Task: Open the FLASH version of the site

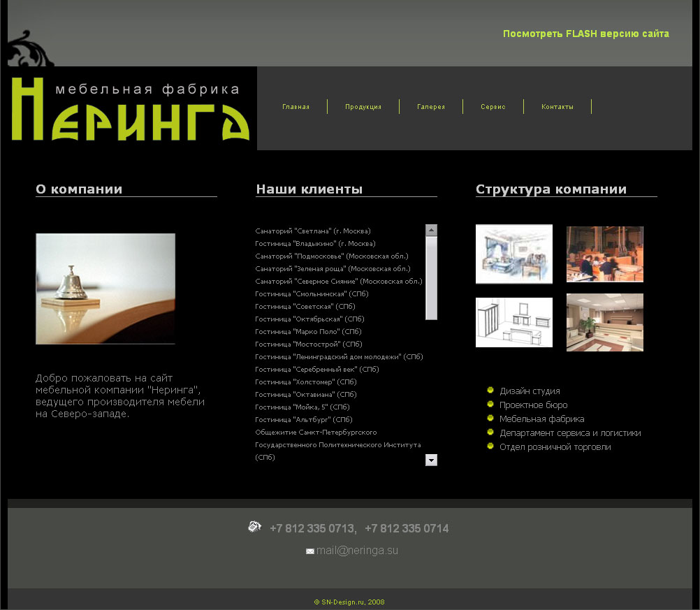Action: click(x=586, y=33)
